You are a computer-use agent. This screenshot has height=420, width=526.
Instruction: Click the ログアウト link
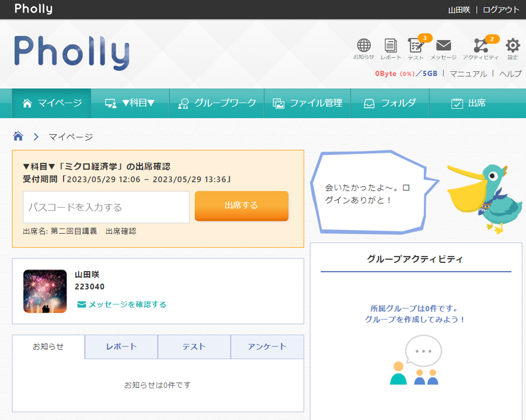501,10
